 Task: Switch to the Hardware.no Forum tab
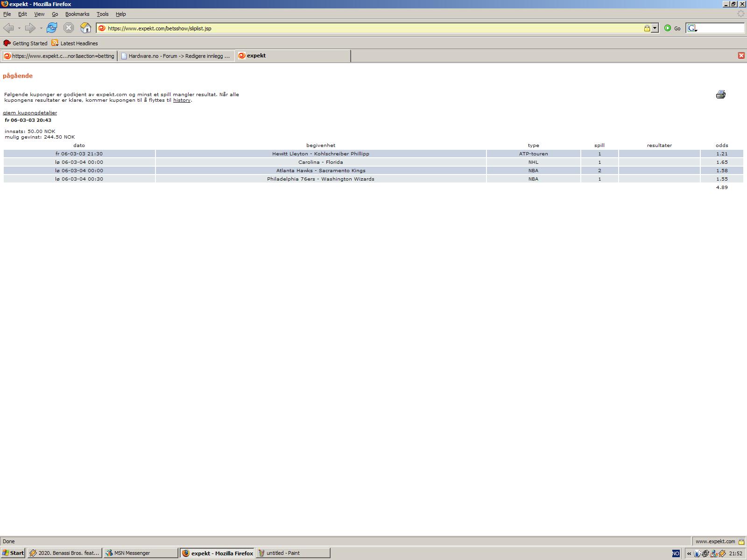pos(176,56)
